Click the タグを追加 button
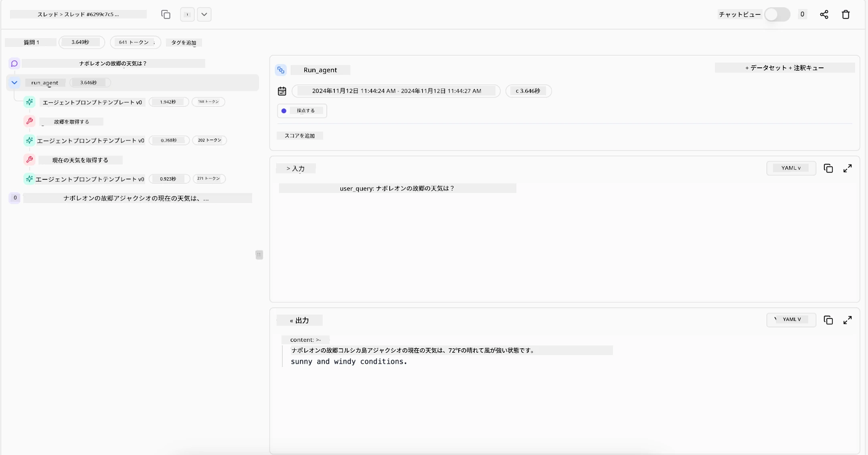Screen dimensions: 868x455 pyautogui.click(x=184, y=43)
